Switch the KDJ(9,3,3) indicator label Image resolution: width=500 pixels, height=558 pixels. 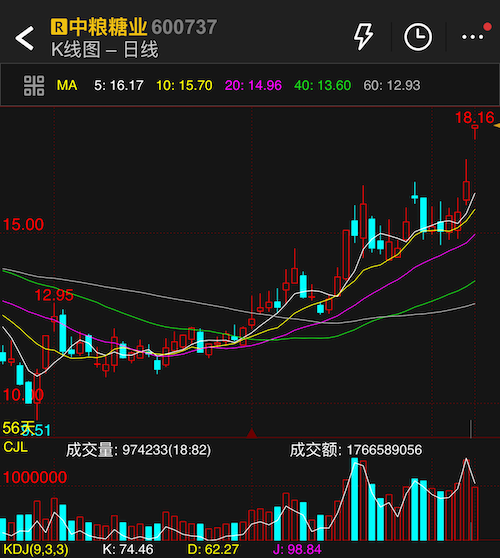point(36,549)
